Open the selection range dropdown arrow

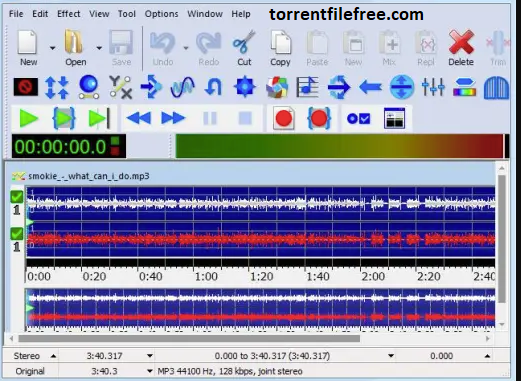(391, 356)
